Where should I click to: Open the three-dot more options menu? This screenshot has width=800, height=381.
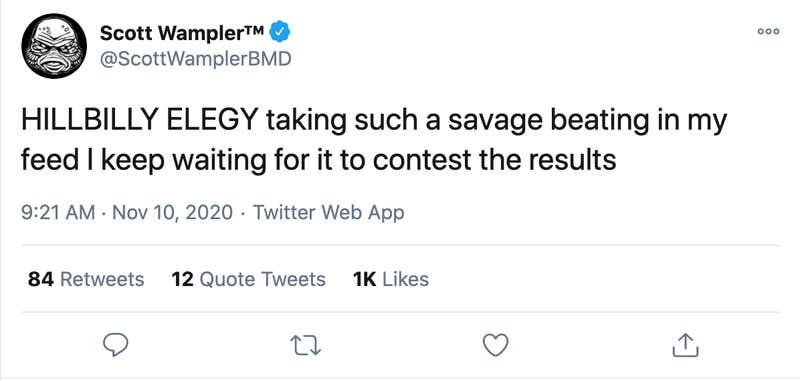[768, 32]
